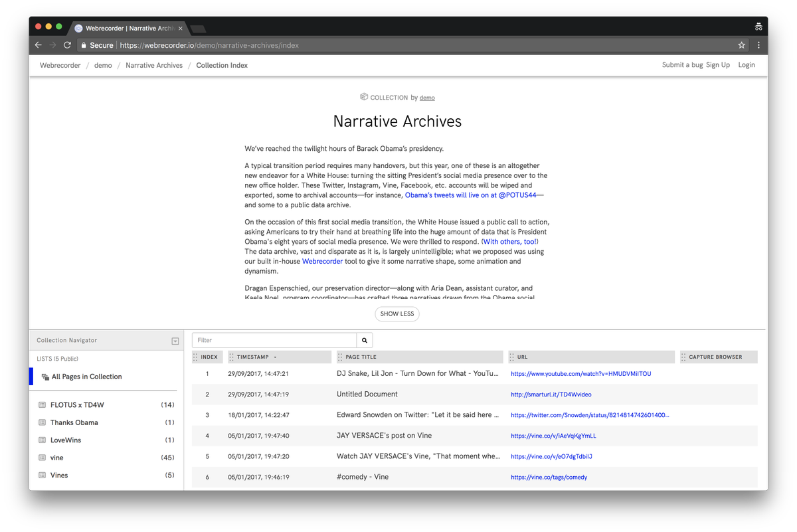Open the Webrecorder tool link
Viewport: 797px width, 532px height.
(x=322, y=262)
